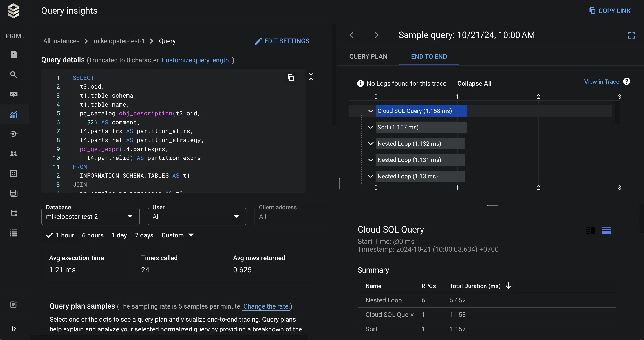The width and height of the screenshot is (644, 340).
Task: Switch to the END TO END tab
Action: 429,56
